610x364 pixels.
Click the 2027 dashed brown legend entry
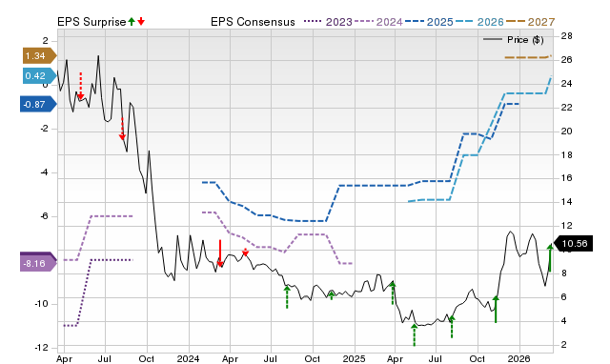click(530, 22)
